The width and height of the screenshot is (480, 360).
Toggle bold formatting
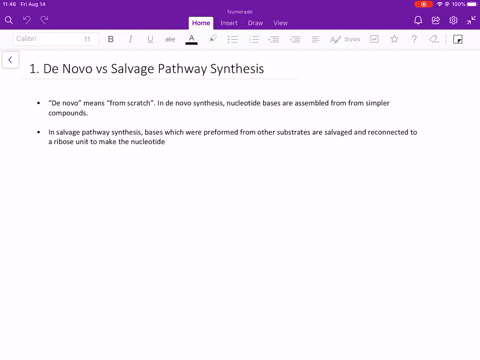click(111, 39)
